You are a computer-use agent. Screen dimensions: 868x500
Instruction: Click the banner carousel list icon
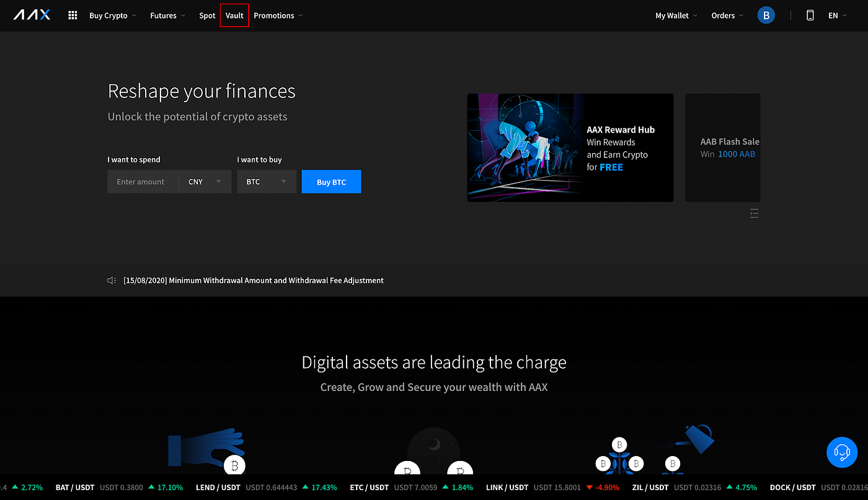(754, 213)
